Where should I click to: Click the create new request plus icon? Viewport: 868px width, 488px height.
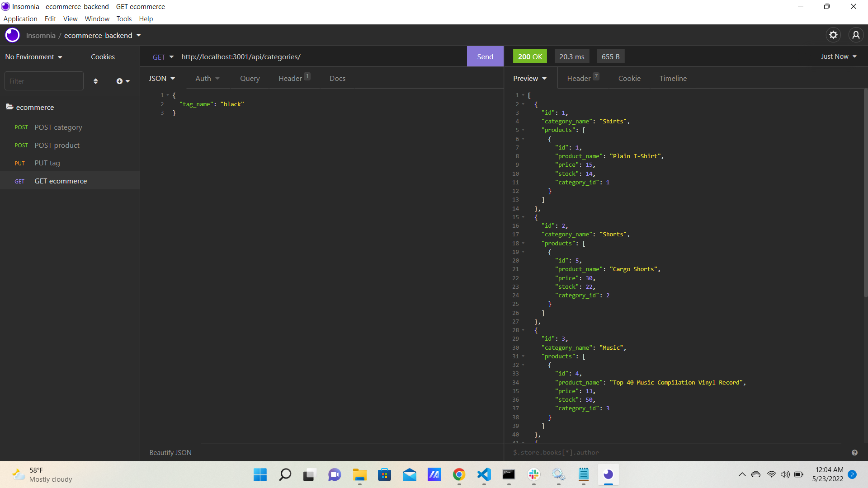point(123,81)
